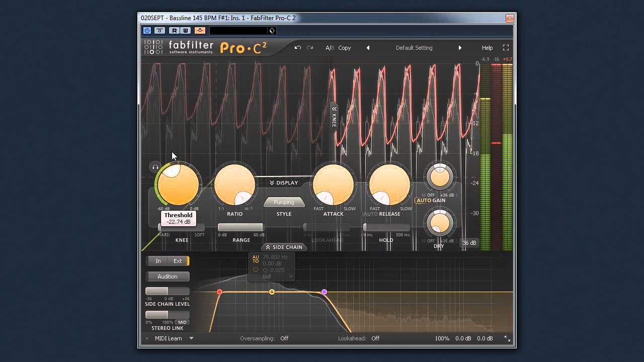Load the previous preset with left arrow
This screenshot has width=644, height=362.
[368, 48]
